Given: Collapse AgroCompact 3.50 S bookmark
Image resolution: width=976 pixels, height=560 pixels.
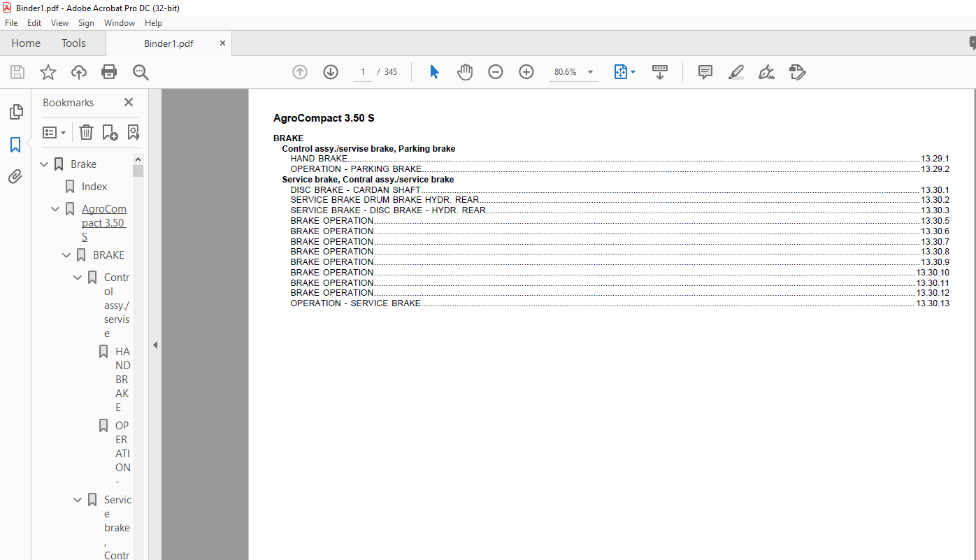Looking at the screenshot, I should pos(56,209).
